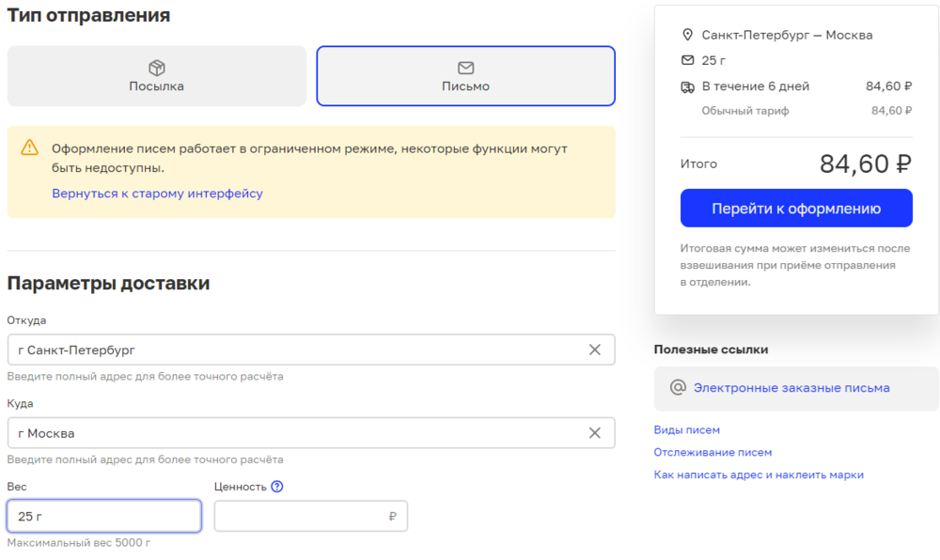Click the envelope icon in Письмо

tap(465, 68)
